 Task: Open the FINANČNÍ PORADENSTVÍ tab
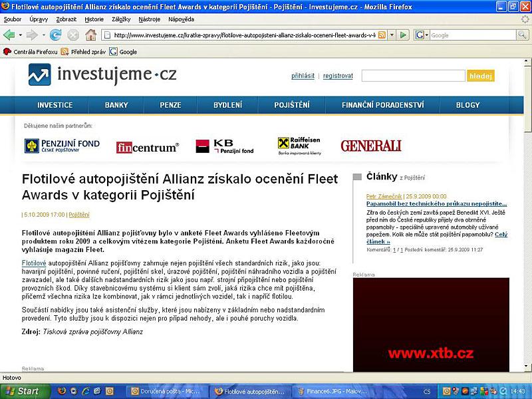[383, 105]
